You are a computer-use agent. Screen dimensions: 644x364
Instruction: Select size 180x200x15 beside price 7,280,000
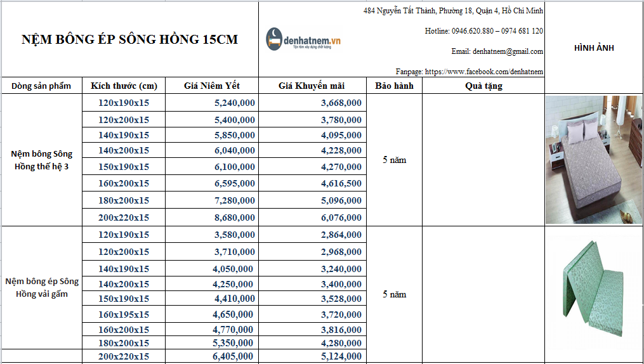tap(124, 200)
